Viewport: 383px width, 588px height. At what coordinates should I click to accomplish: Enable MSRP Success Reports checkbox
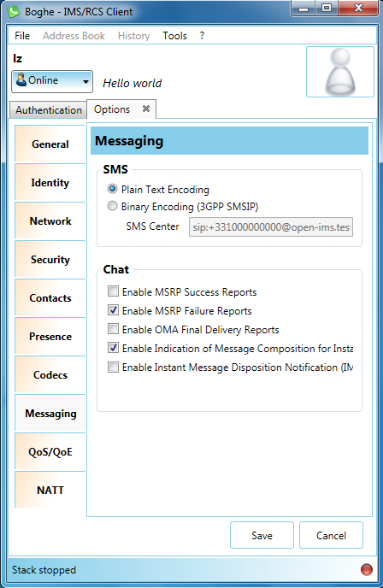click(x=113, y=291)
